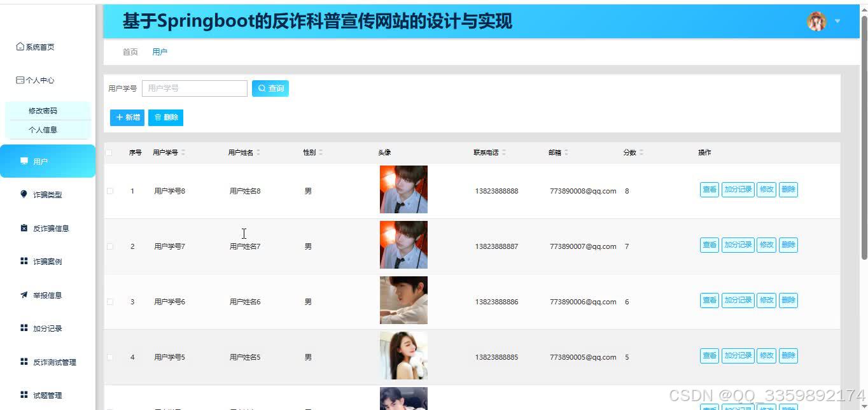Click 查看 for 用户学号8 row
868x410 pixels.
point(710,190)
